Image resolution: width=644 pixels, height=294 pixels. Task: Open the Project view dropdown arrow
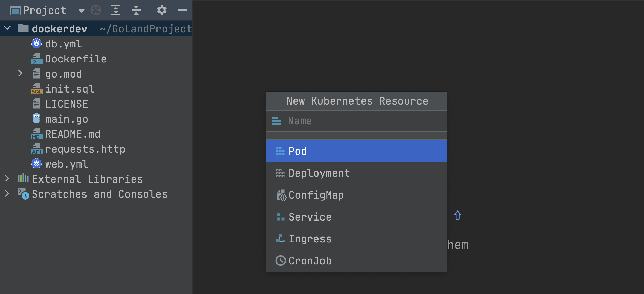click(x=81, y=11)
